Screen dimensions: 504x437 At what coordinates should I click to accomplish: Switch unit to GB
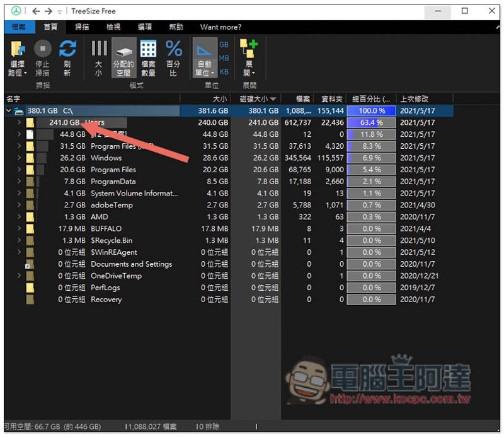tap(224, 45)
